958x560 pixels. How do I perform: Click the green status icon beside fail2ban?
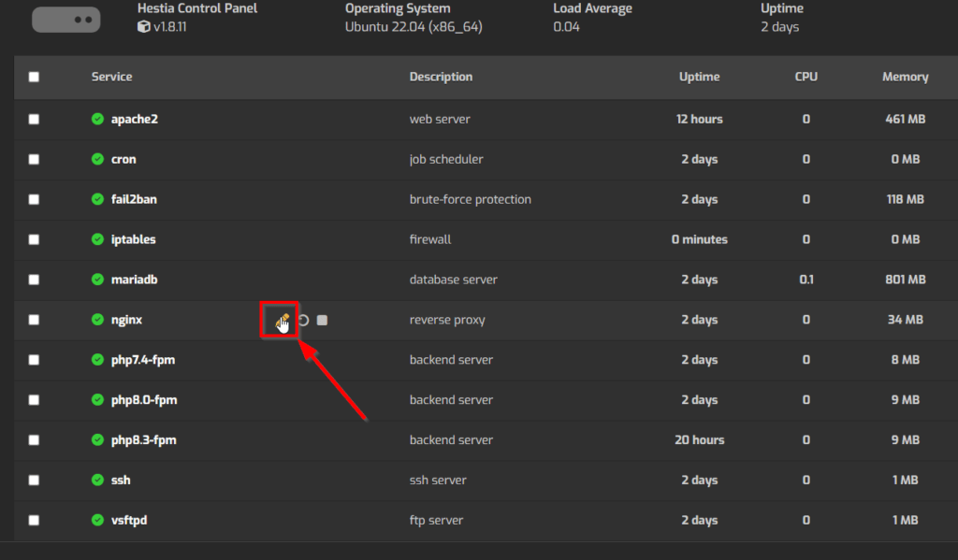click(x=97, y=199)
